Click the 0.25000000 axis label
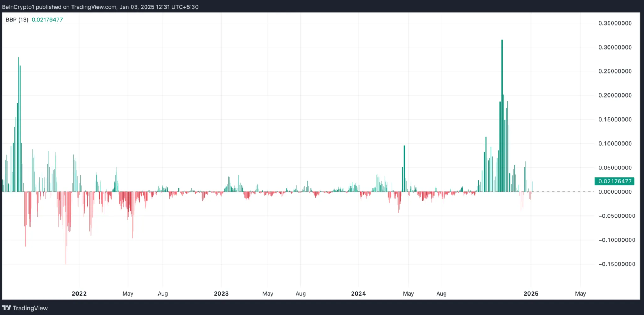644x315 pixels. pyautogui.click(x=615, y=71)
